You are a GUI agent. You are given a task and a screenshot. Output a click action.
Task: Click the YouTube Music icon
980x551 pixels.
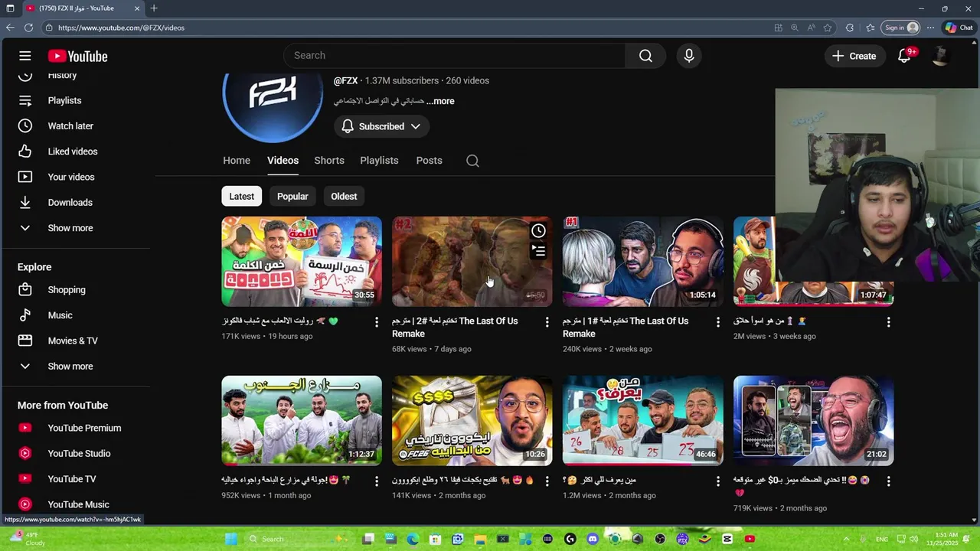tap(25, 504)
